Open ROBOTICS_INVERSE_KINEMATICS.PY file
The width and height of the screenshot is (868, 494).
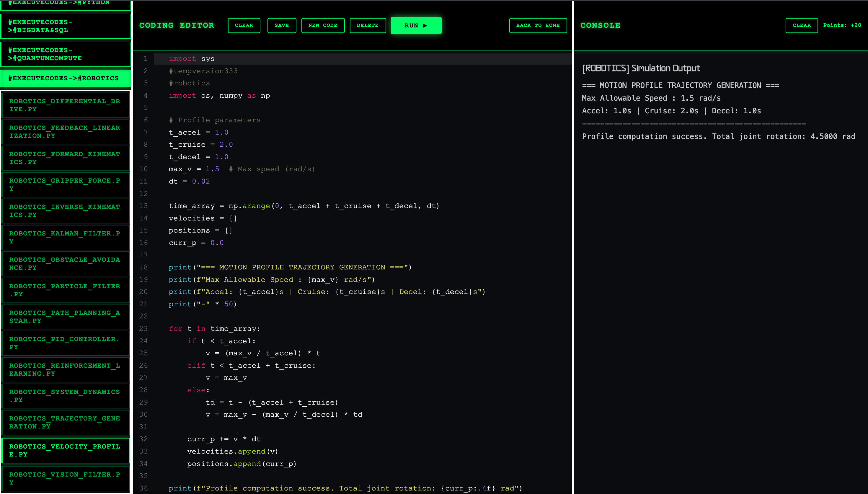click(x=66, y=211)
